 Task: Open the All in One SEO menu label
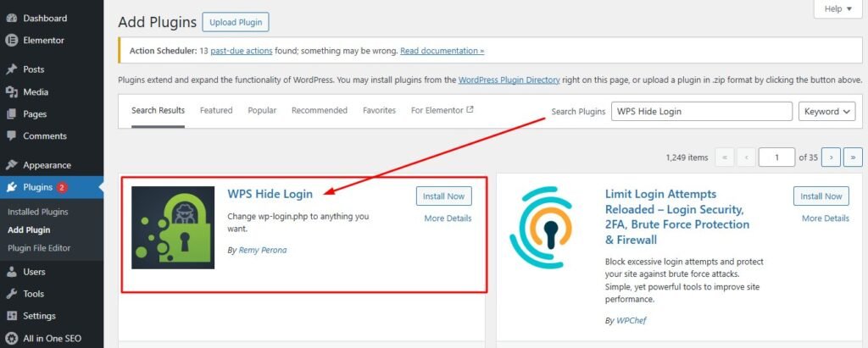[x=52, y=338]
